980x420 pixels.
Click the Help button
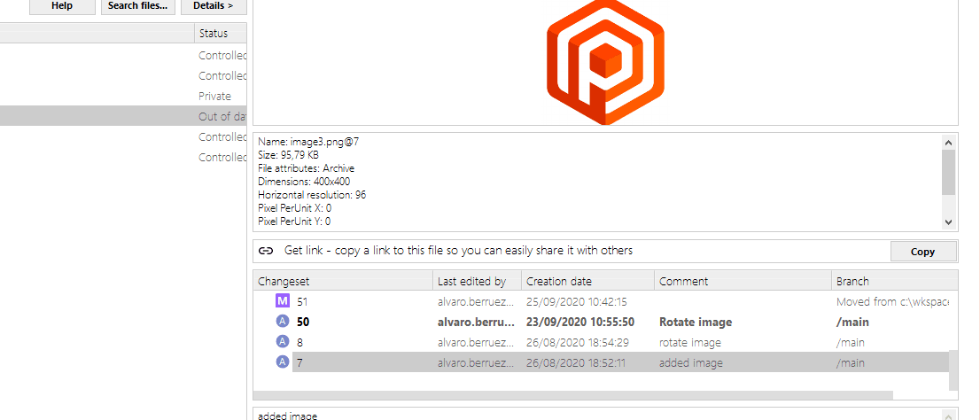[x=62, y=6]
